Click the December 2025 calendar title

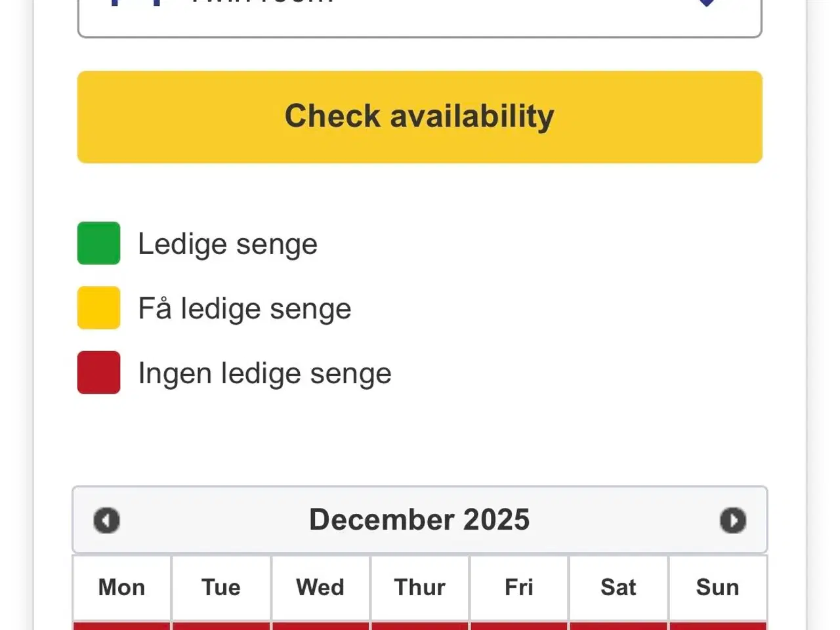click(419, 520)
